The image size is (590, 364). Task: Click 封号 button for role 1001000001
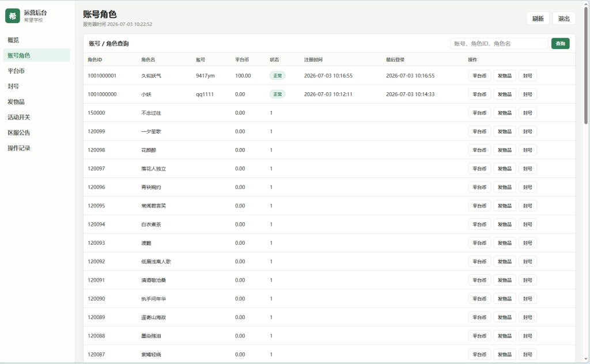[x=528, y=75]
